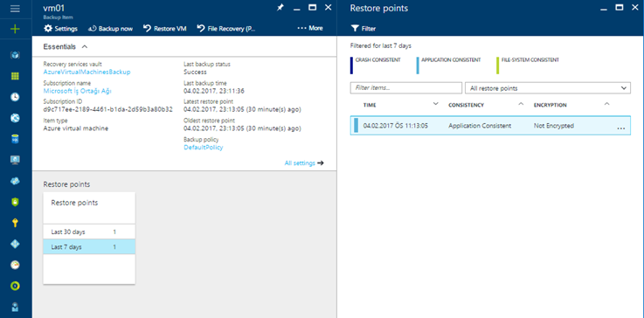Viewport: 644px width, 318px height.
Task: Open the gauge Monitor sidebar icon
Action: [x=15, y=265]
